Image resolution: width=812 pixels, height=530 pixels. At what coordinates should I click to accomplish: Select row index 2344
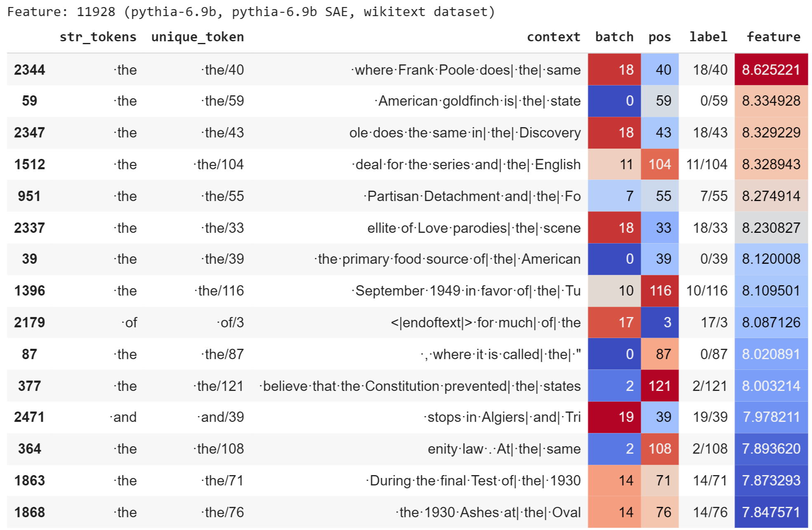click(x=29, y=69)
